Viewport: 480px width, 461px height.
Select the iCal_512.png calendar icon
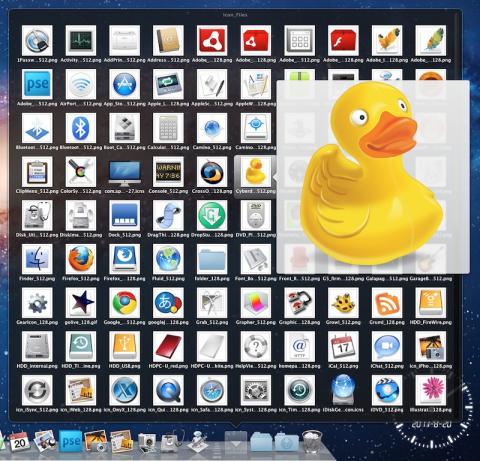coord(343,347)
